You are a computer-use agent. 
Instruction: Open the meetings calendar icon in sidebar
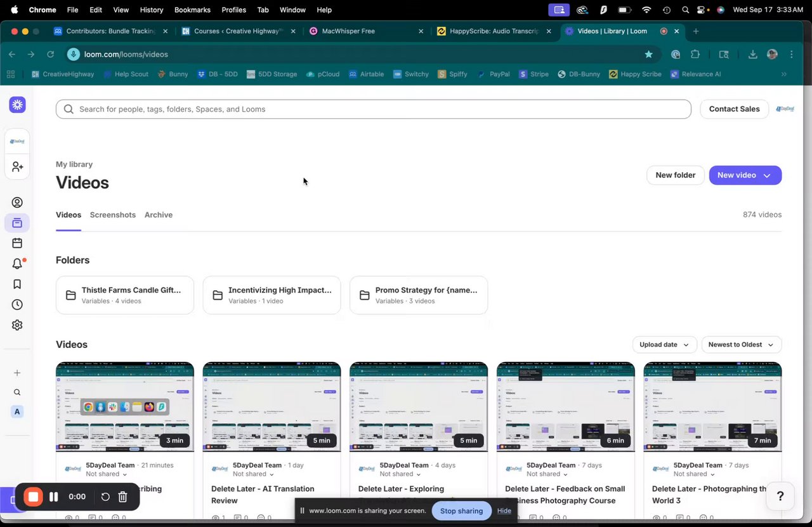click(x=17, y=243)
